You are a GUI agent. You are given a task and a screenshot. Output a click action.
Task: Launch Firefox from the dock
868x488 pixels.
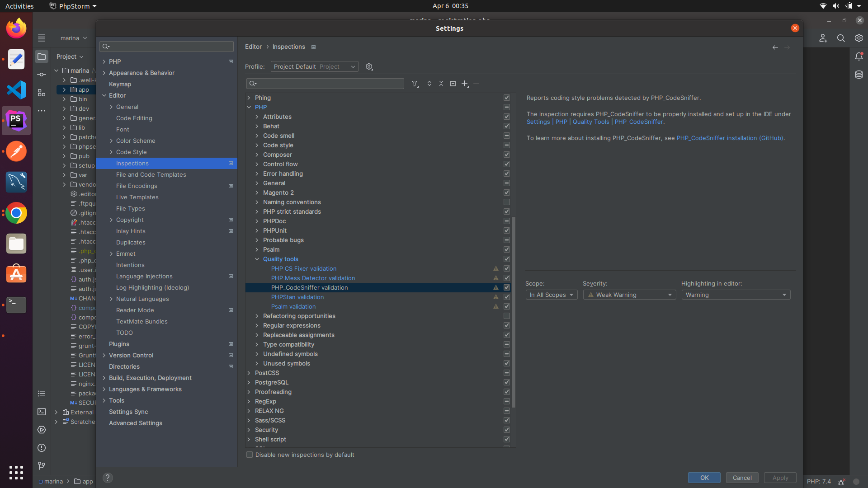tap(16, 28)
